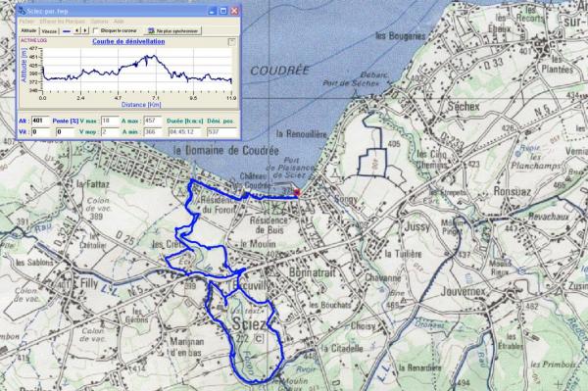Click the blue line style swatch
Viewport: 588px width, 391px height.
click(x=67, y=31)
